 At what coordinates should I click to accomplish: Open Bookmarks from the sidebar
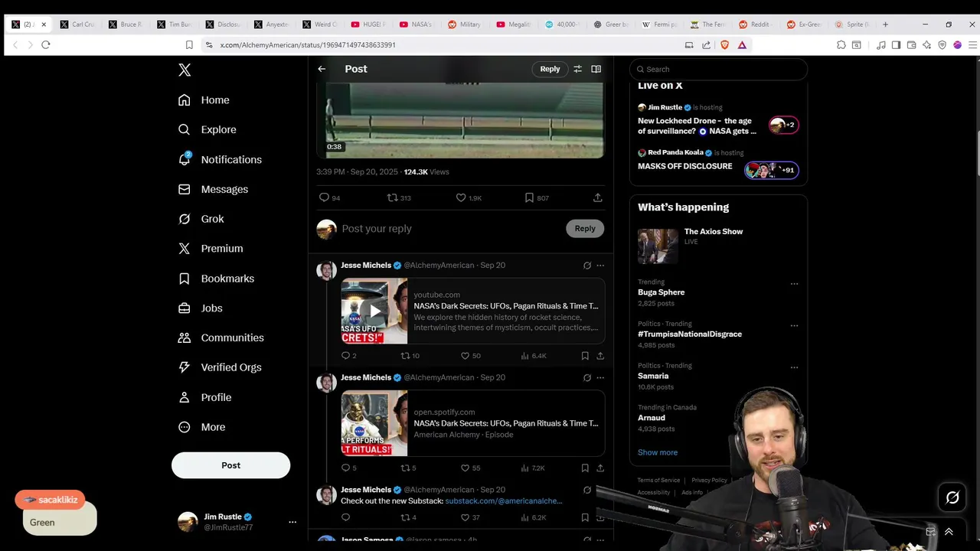pos(216,279)
